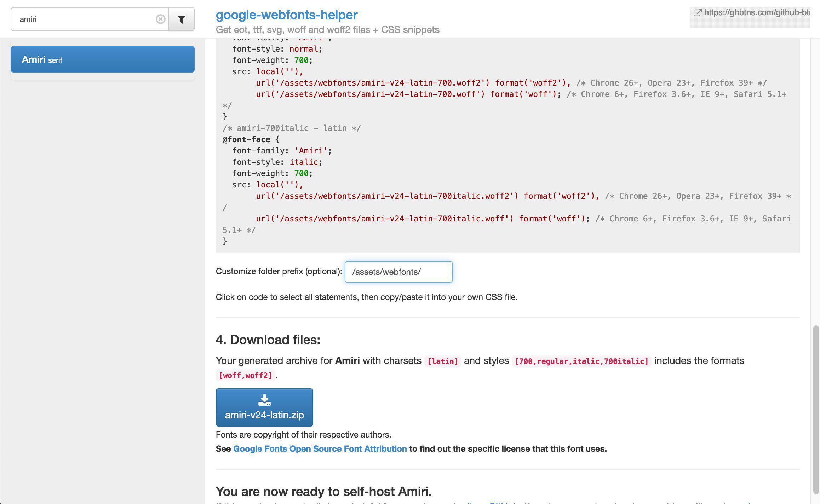Click the 'Fonts are copyright' notice text

303,435
